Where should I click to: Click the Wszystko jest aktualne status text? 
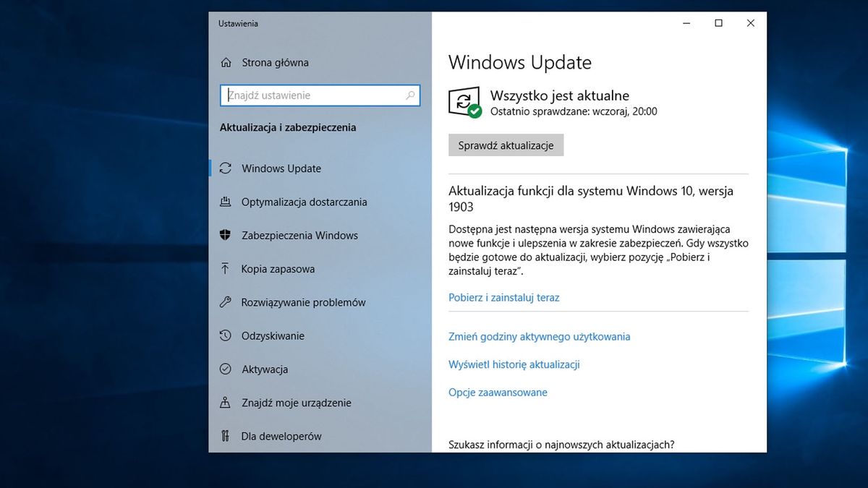pos(560,95)
